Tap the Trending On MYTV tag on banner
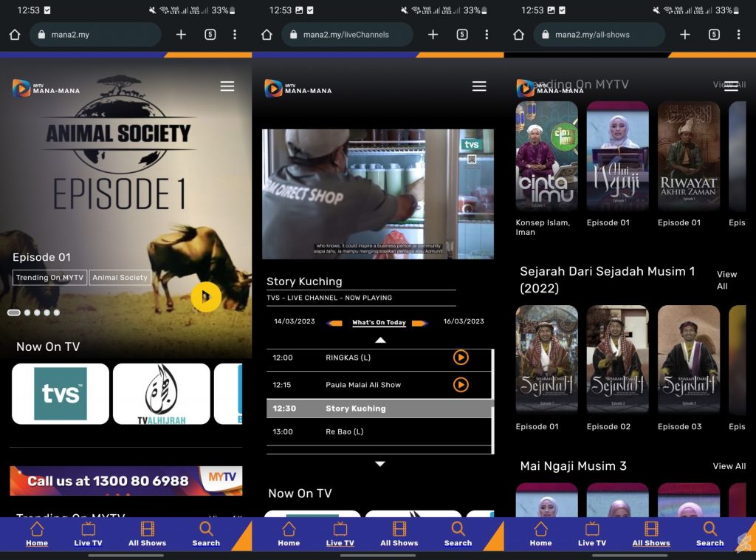The image size is (756, 560). [50, 278]
